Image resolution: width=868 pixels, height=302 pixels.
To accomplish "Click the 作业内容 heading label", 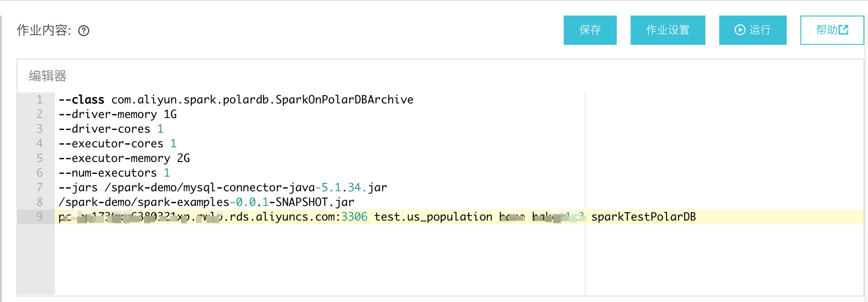I will [x=43, y=31].
